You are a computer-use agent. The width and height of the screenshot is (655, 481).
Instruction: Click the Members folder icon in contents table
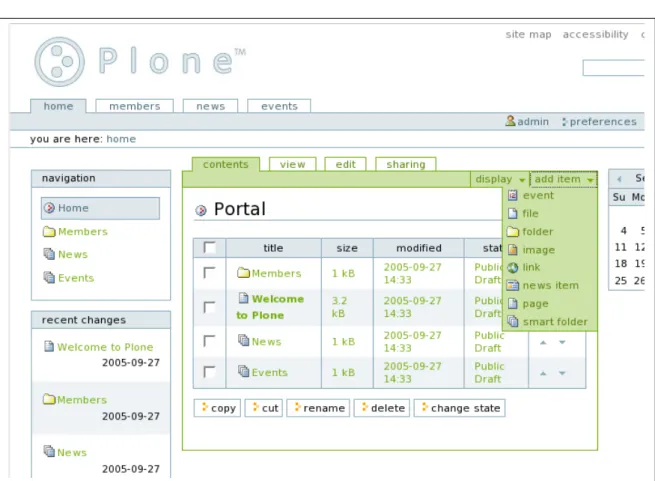243,273
